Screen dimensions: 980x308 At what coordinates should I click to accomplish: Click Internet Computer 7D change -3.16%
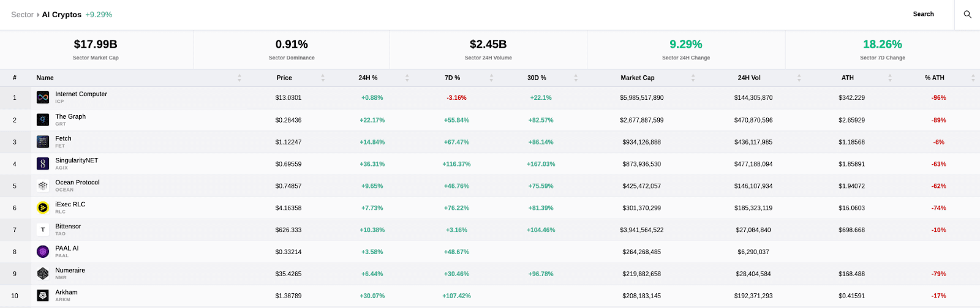456,98
